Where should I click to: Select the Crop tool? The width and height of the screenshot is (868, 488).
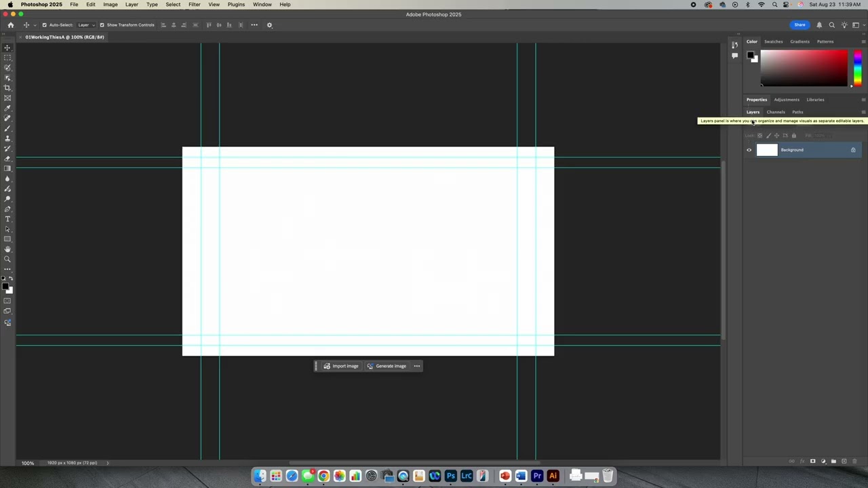[7, 88]
